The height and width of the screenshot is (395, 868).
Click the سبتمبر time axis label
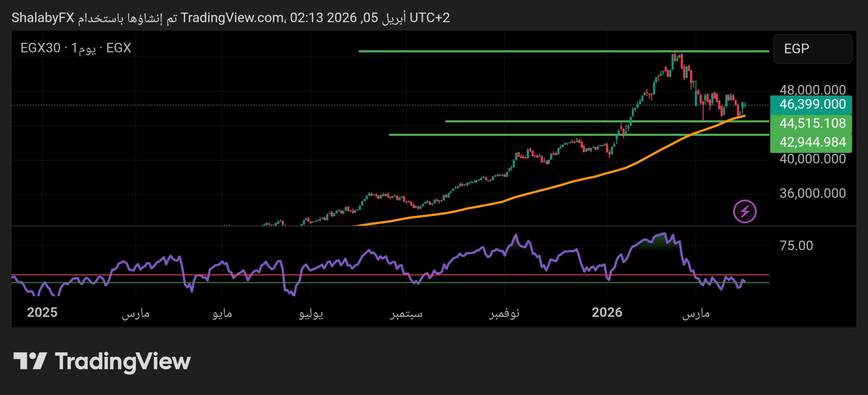point(406,313)
